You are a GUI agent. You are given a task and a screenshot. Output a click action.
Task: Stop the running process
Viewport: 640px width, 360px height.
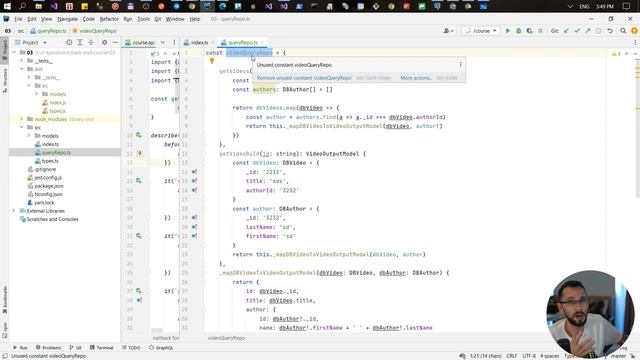click(540, 31)
